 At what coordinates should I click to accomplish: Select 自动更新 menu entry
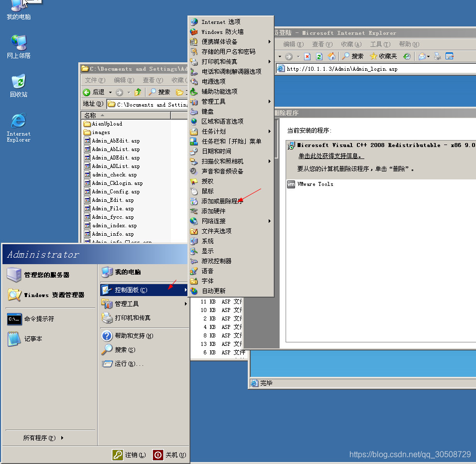231,291
